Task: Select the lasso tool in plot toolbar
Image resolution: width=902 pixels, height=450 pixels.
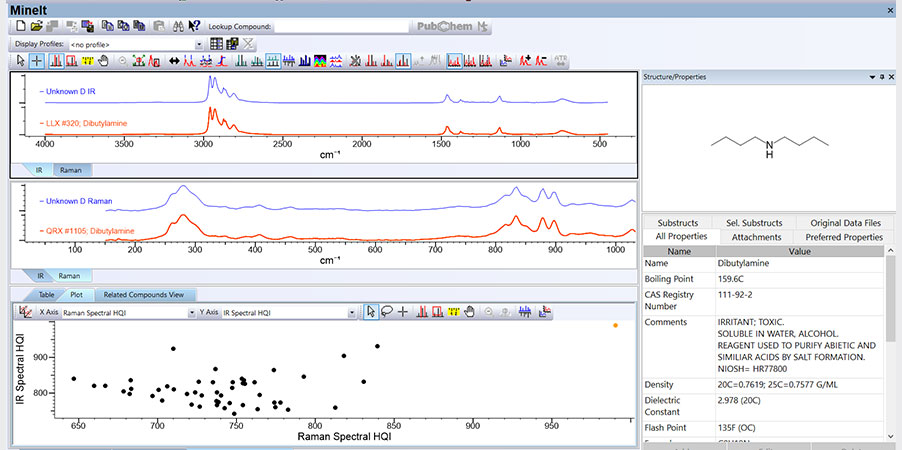Action: coord(387,312)
